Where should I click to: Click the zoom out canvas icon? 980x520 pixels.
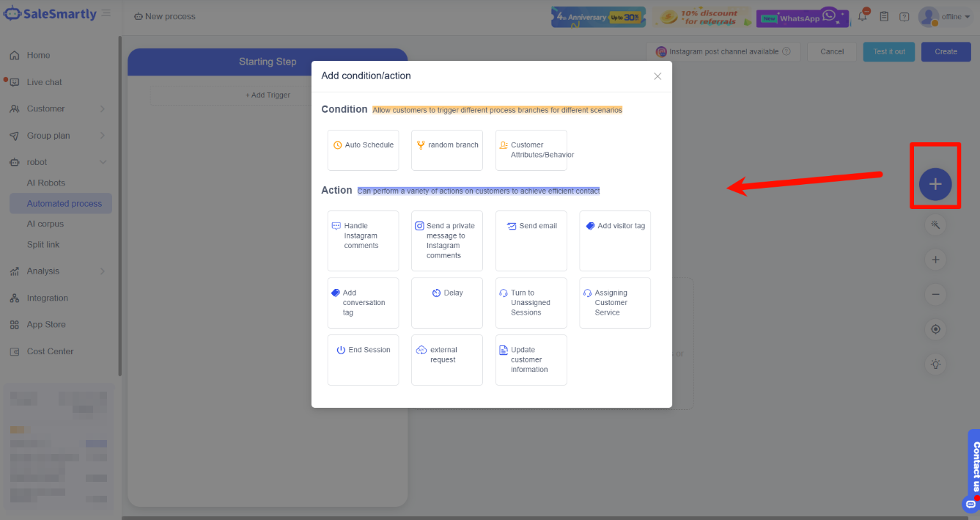tap(935, 295)
